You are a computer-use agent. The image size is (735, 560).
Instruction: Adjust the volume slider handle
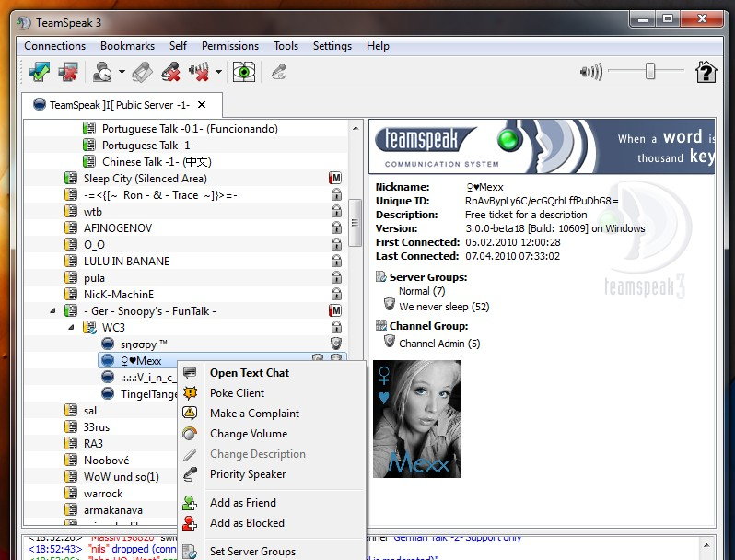650,71
